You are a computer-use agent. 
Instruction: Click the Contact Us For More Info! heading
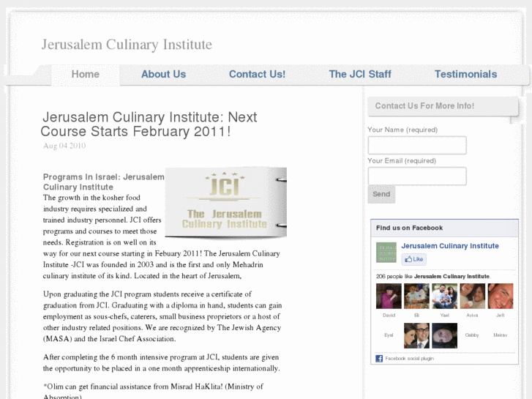click(x=424, y=106)
